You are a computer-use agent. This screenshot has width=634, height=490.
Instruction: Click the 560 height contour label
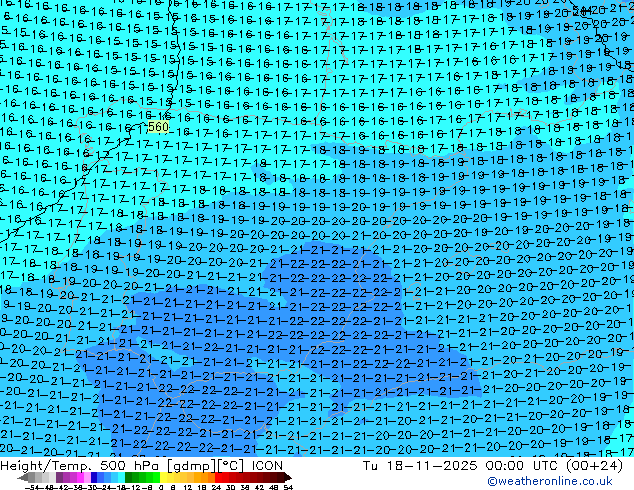pyautogui.click(x=158, y=127)
